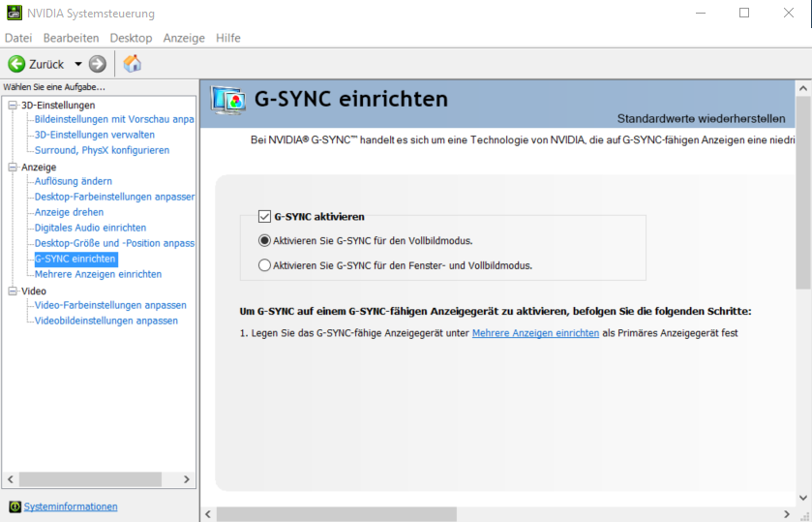
Task: Go to the home page icon
Action: [132, 64]
